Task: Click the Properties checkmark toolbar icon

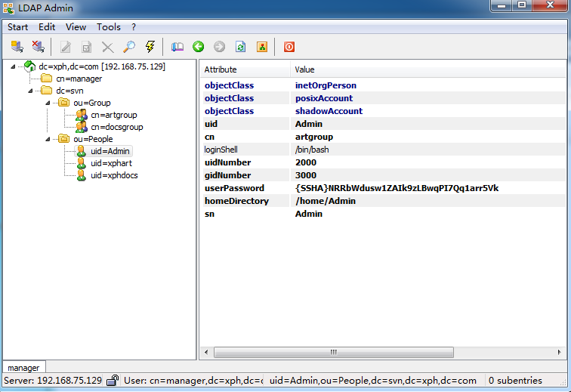Action: coord(86,47)
